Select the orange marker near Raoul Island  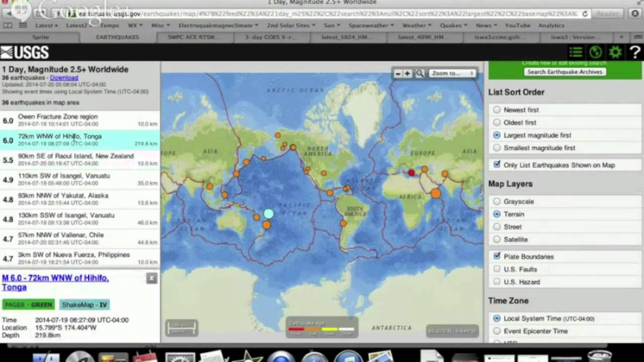267,225
